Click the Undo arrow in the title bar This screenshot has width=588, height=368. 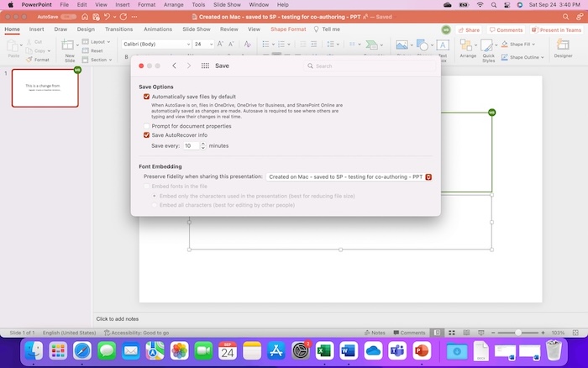(107, 17)
